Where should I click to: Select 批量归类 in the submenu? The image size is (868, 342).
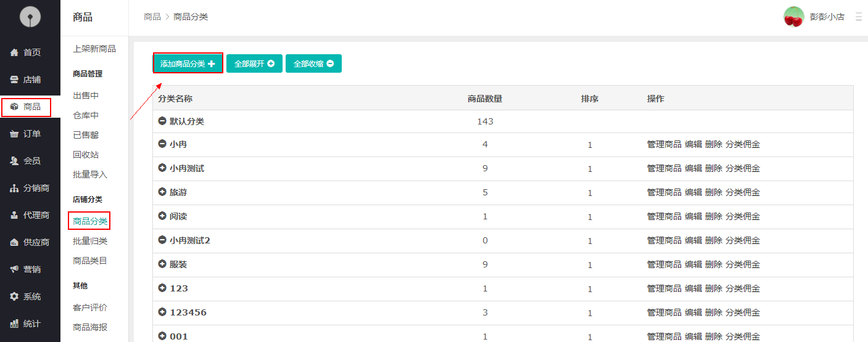(x=90, y=241)
